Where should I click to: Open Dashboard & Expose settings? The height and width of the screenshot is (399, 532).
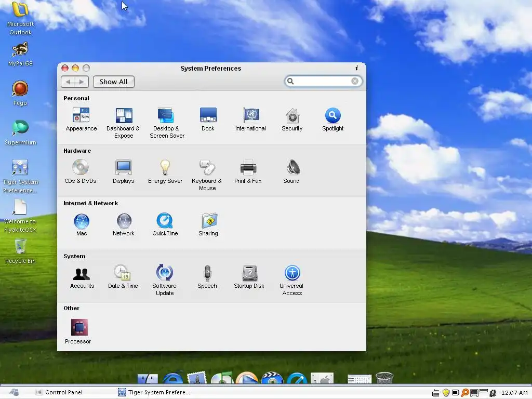(124, 123)
